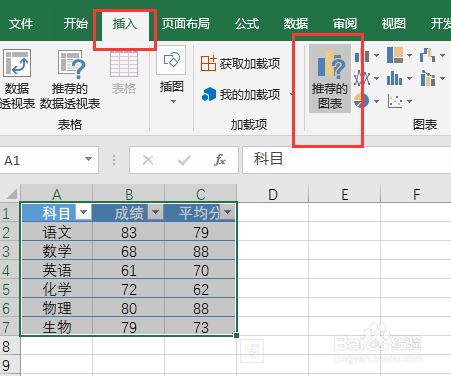Insert a line or area chart
Image resolution: width=451 pixels, height=376 pixels.
pos(362,78)
